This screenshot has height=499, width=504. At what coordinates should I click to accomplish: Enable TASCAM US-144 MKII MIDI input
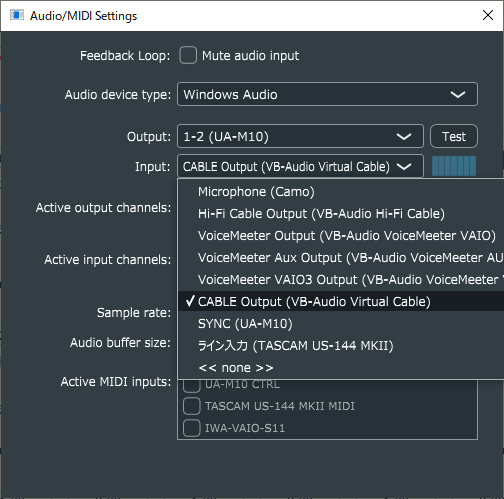(x=192, y=406)
